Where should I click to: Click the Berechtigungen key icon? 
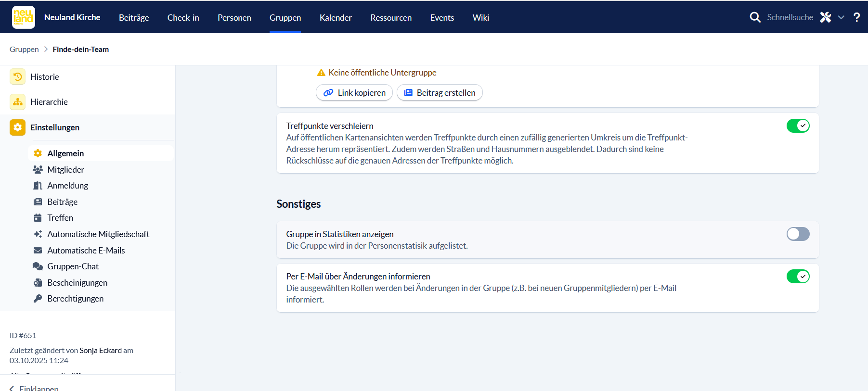38,299
